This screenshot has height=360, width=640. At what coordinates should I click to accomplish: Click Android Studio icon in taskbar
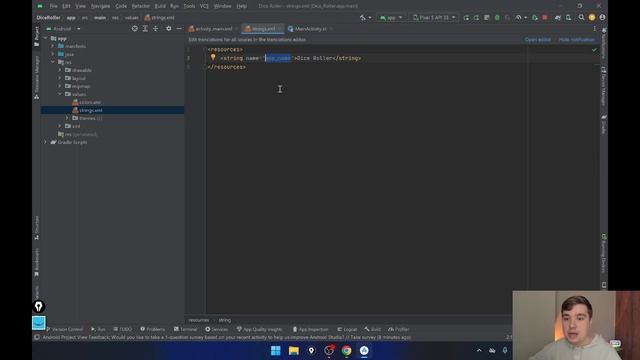pos(364,351)
